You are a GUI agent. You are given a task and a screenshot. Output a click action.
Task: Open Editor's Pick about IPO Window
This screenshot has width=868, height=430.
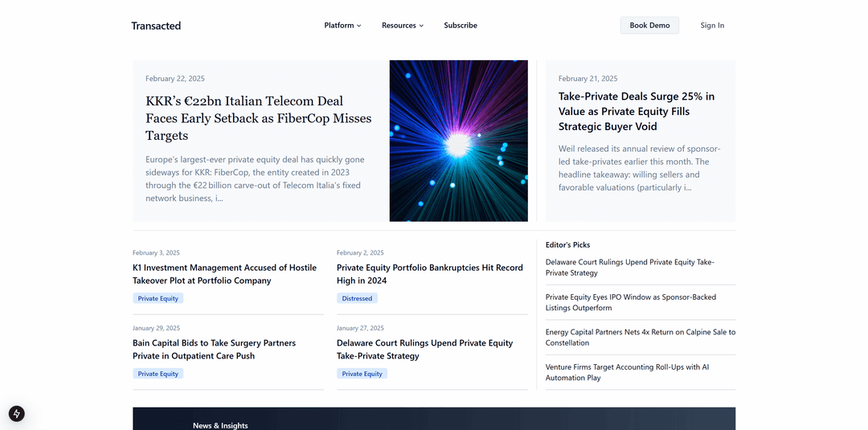pos(631,302)
